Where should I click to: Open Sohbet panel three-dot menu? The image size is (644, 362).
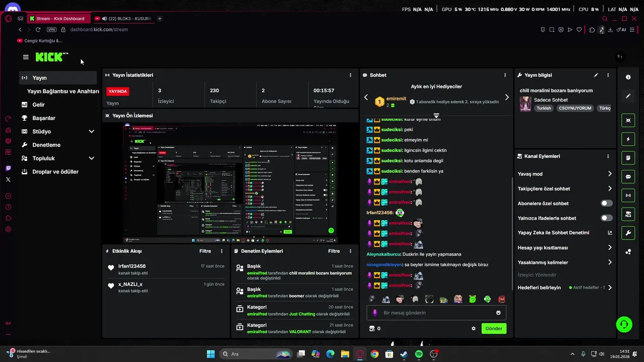pos(505,75)
